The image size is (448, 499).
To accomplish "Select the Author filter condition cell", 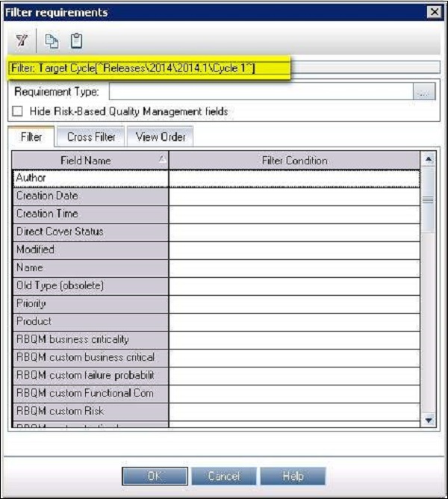I will click(x=293, y=178).
